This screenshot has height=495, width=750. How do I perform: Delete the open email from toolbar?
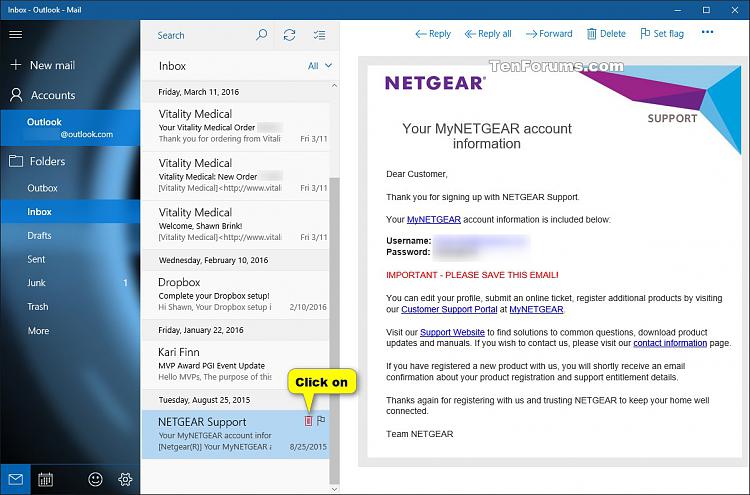tap(606, 33)
